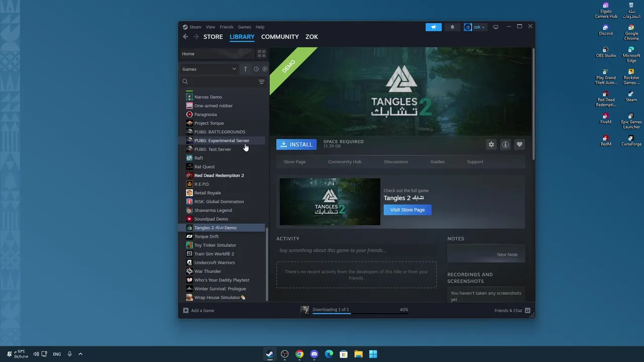644x362 pixels.
Task: Open the Support link
Action: [475, 162]
